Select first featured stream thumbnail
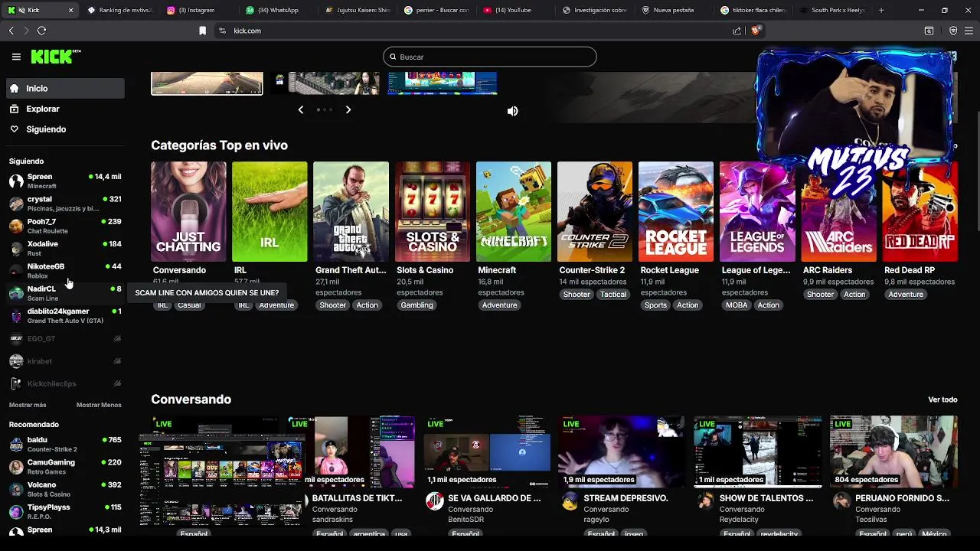This screenshot has height=551, width=980. pos(207,83)
